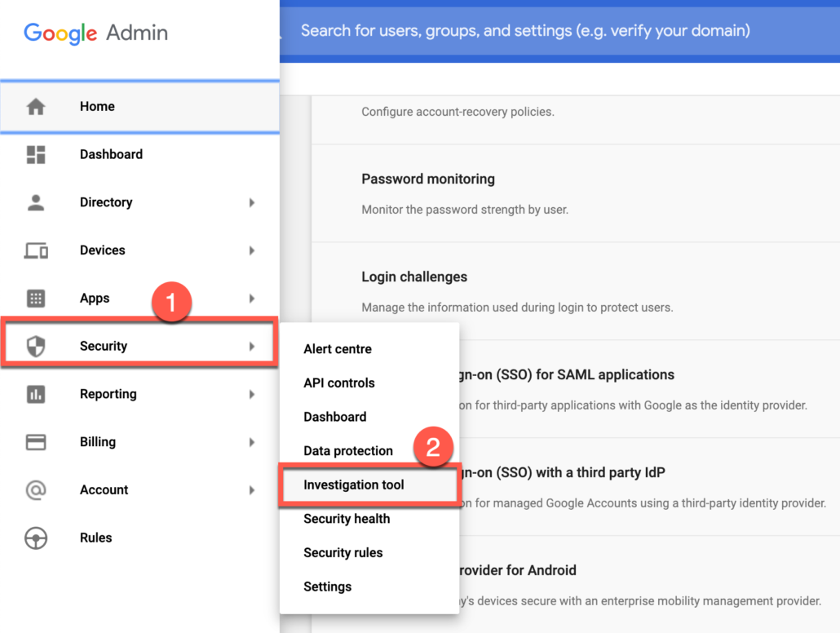Expand the Account submenu arrow
This screenshot has height=633, width=840.
tap(252, 490)
